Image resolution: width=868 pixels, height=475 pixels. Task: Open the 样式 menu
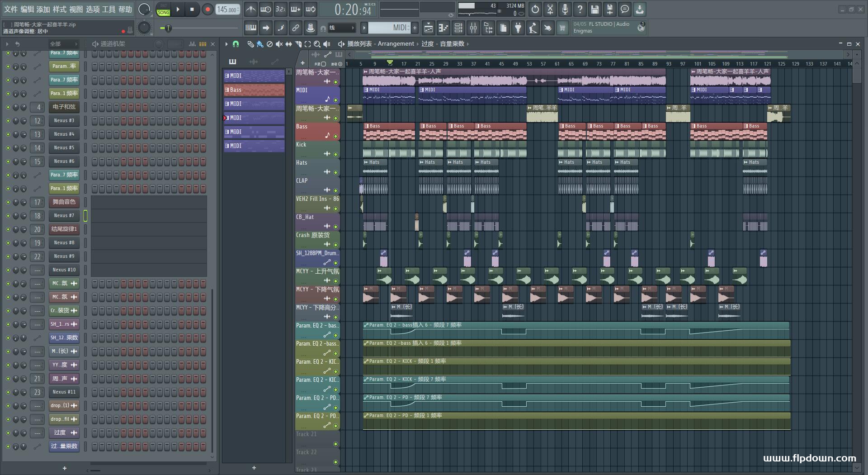click(60, 9)
